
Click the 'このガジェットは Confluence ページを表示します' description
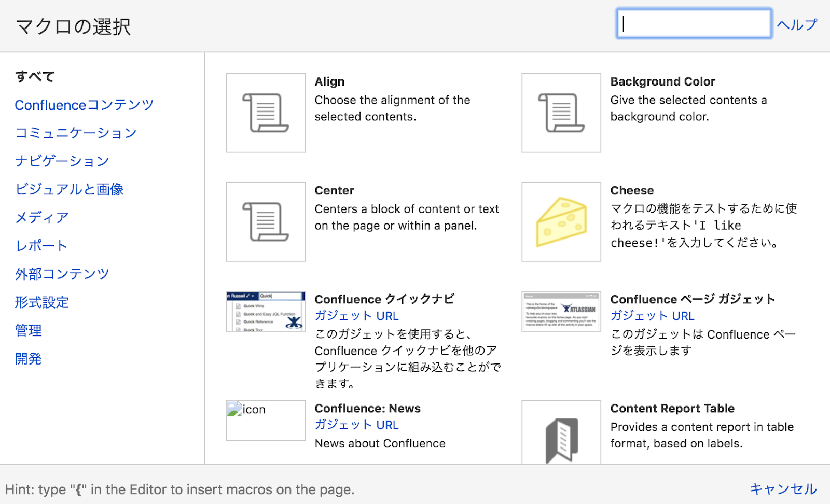pos(703,343)
